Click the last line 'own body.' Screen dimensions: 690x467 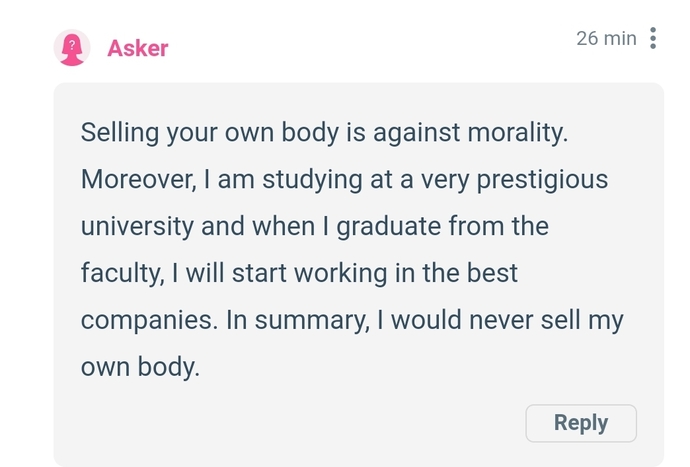140,367
